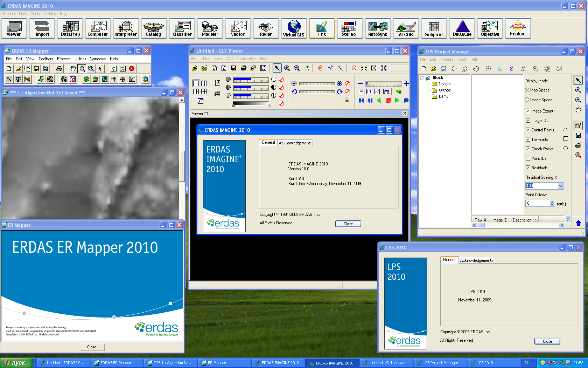This screenshot has width=588, height=368.
Task: Open the Subpixel module
Action: [x=434, y=28]
